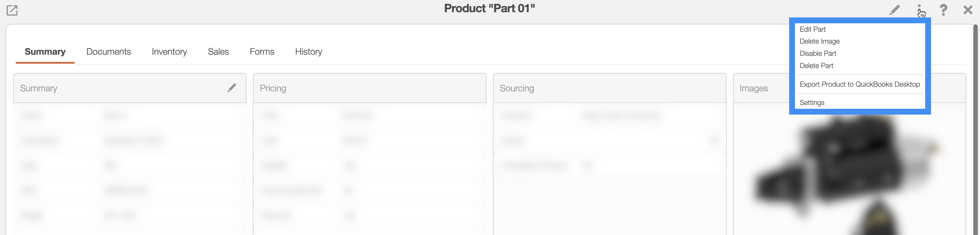The height and width of the screenshot is (235, 980).
Task: Show the History tab
Action: pyautogui.click(x=309, y=52)
